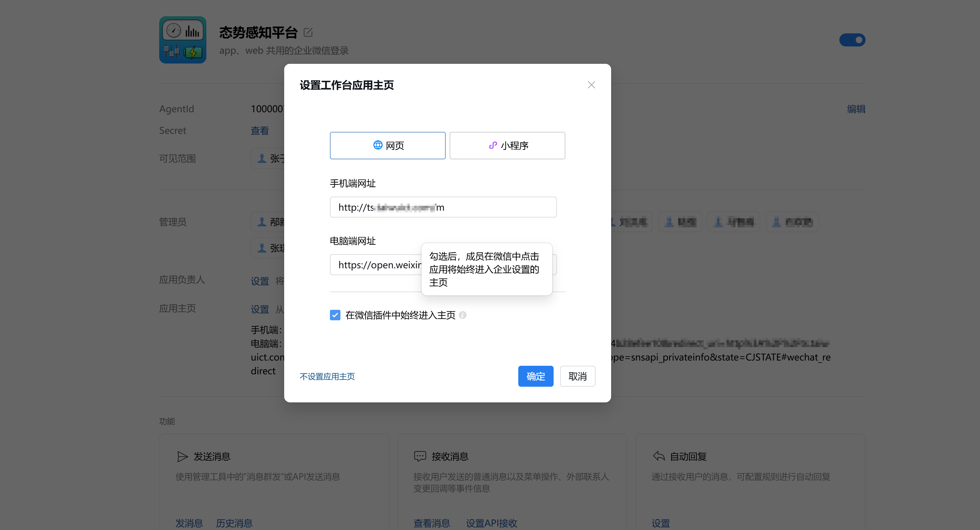The image size is (980, 530).
Task: Uncheck 在微信插件中始终进入主页
Action: [x=335, y=315]
